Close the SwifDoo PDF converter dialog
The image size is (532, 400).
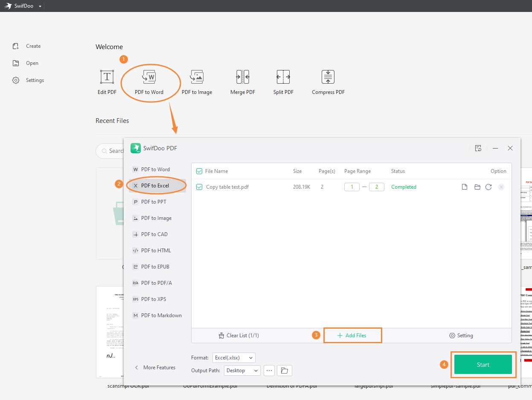[x=510, y=148]
